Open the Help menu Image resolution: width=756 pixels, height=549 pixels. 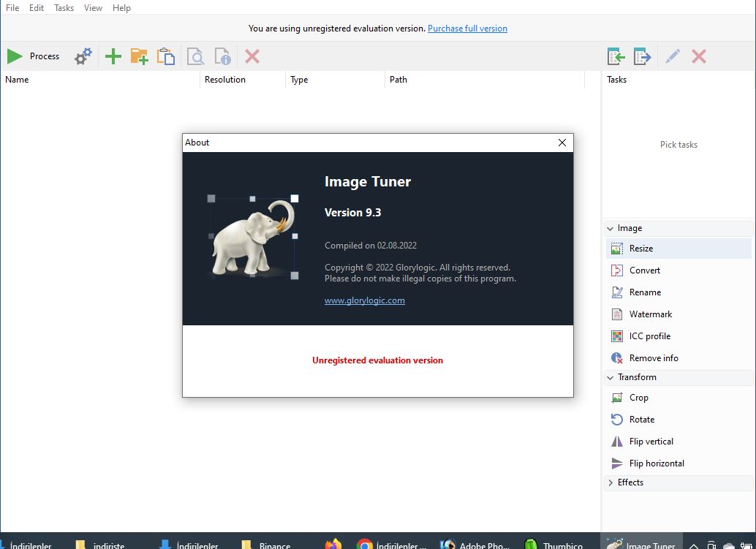[121, 8]
